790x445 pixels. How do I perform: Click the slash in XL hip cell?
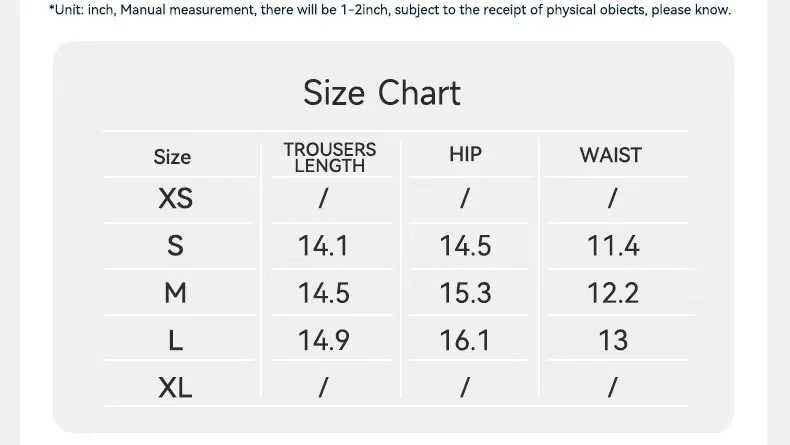(465, 388)
